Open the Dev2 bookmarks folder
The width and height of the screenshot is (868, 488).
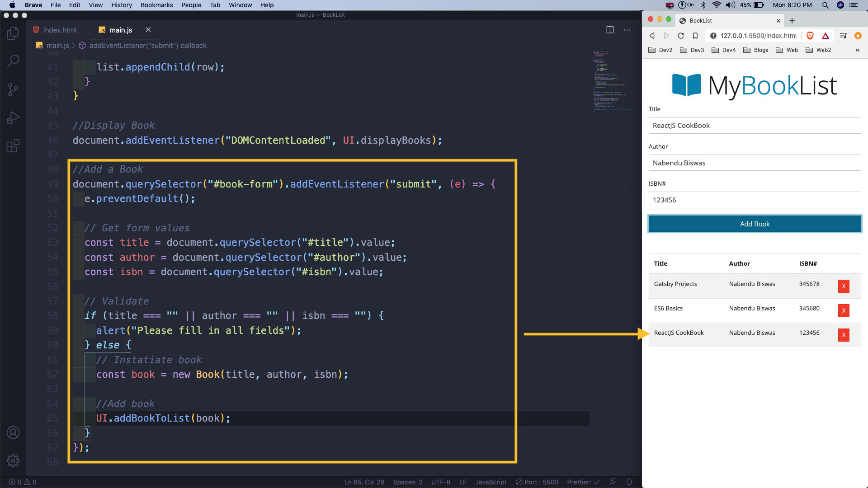pyautogui.click(x=660, y=50)
